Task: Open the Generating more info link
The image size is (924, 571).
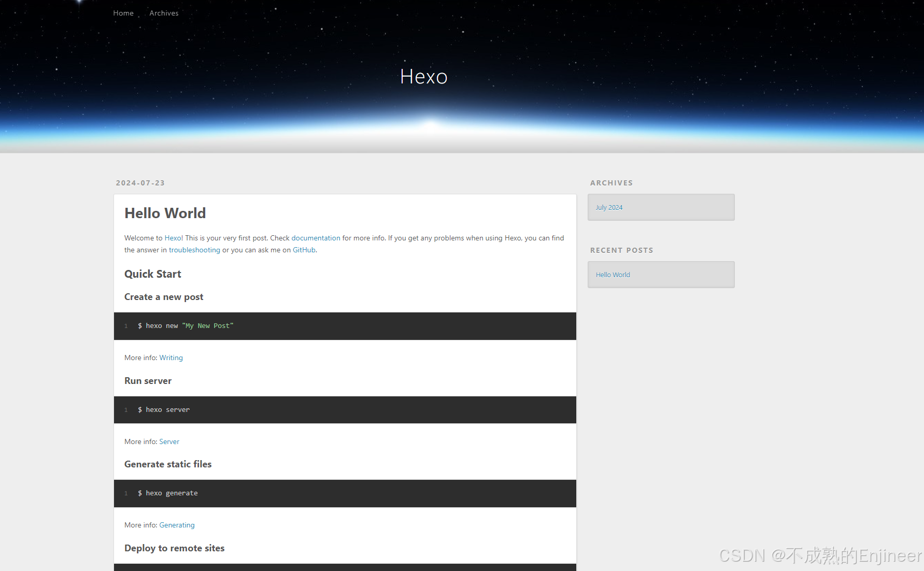Action: coord(177,525)
